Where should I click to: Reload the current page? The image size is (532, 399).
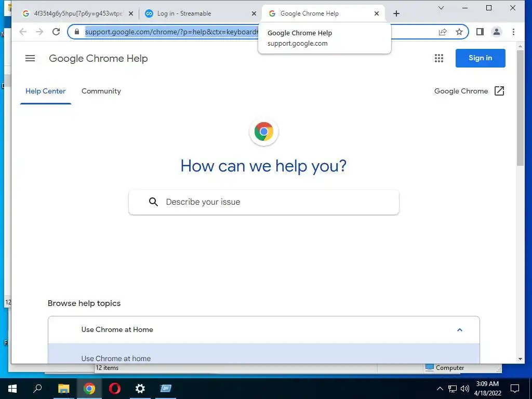[x=56, y=32]
